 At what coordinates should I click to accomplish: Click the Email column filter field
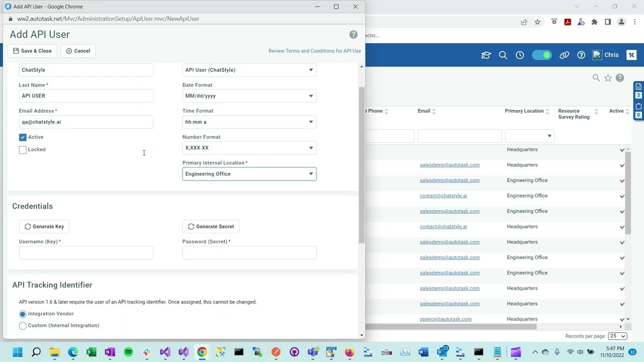pyautogui.click(x=460, y=136)
